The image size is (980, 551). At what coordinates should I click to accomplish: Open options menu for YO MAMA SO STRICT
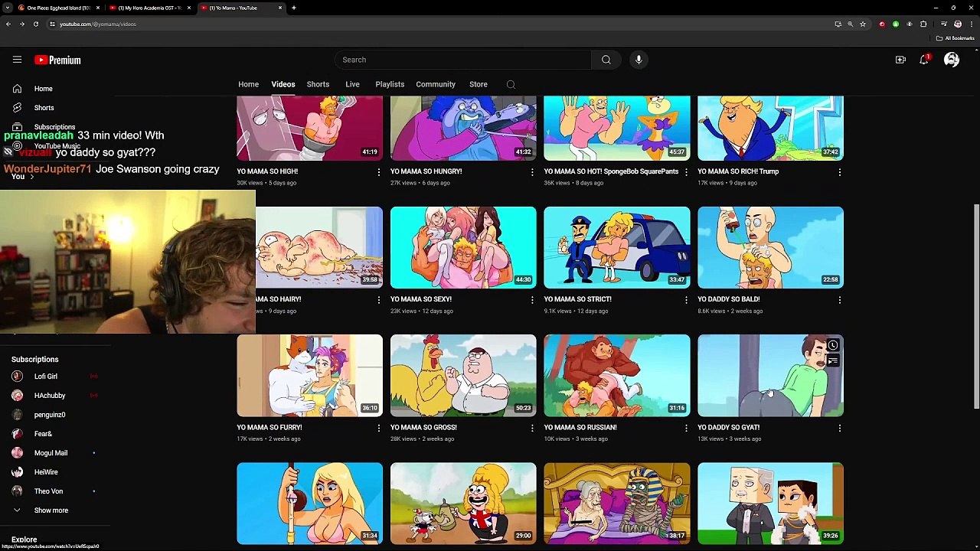click(x=686, y=300)
